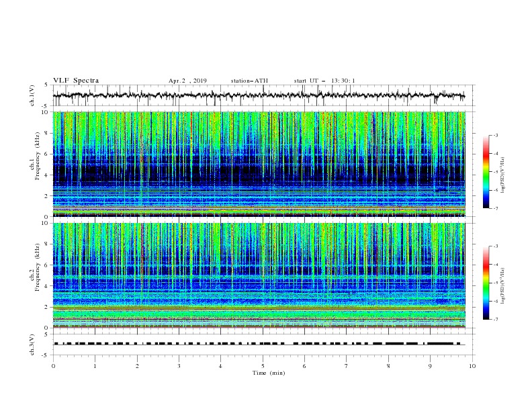Click the "VLF Spectra" title text
Viewport: 532px width, 411px height.
76,81
